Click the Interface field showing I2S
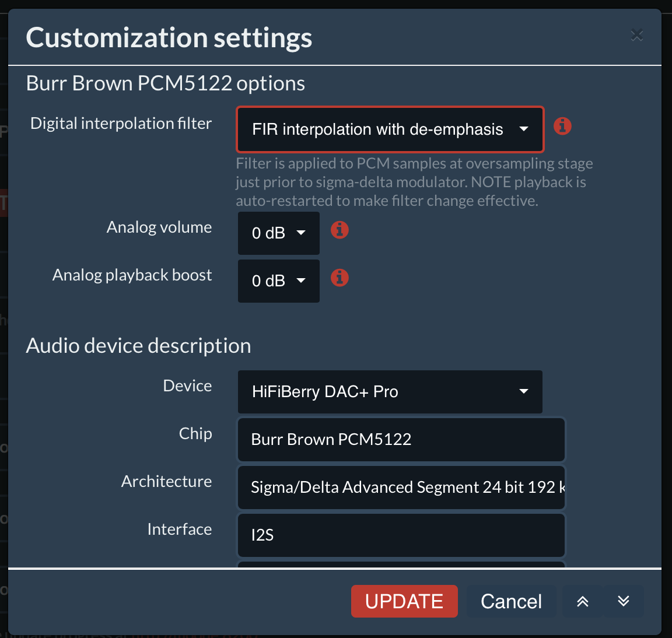Image resolution: width=672 pixels, height=638 pixels. [401, 535]
